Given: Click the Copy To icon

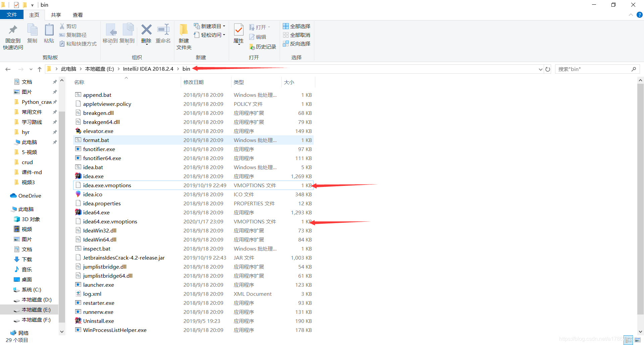Looking at the screenshot, I should click(x=127, y=30).
